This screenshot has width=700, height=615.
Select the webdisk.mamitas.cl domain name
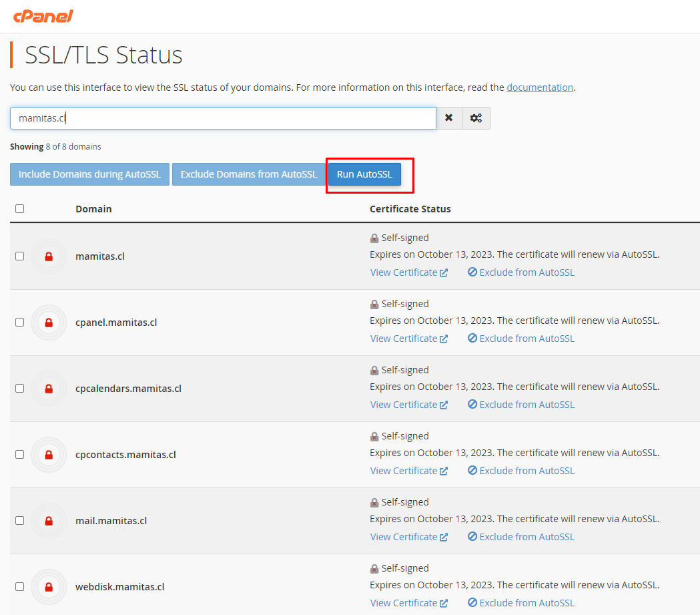click(x=119, y=587)
